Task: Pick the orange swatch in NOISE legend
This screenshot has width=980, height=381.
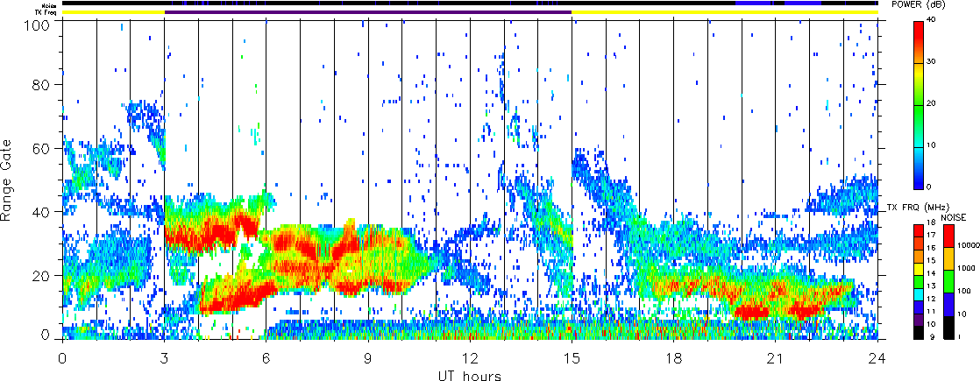Action: (948, 258)
